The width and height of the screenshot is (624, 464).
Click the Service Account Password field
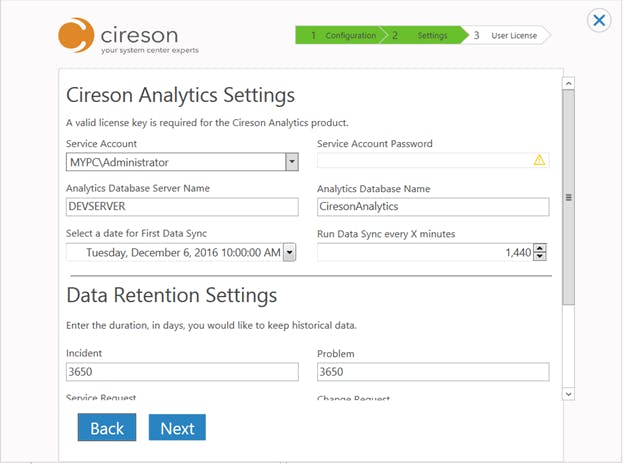[433, 160]
